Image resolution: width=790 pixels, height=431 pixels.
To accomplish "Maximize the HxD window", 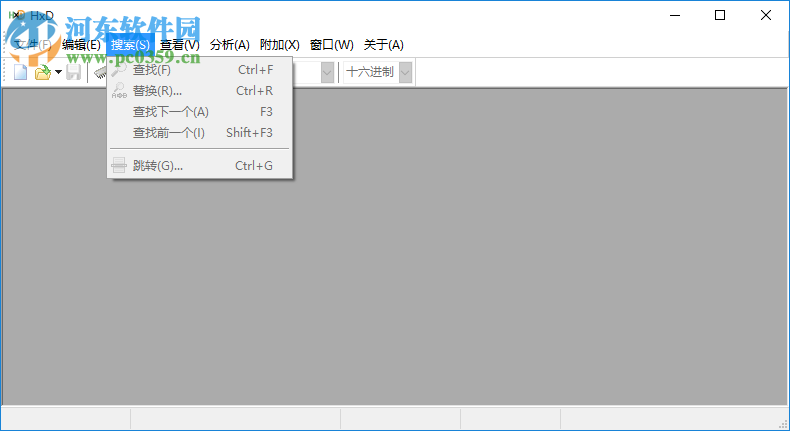I will pos(720,15).
